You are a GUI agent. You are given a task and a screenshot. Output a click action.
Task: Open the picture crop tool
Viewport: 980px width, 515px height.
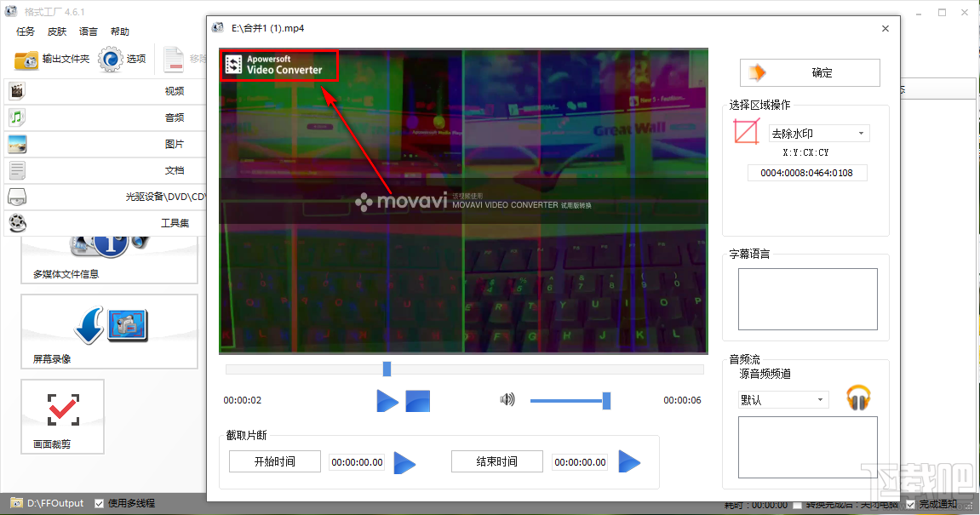[x=62, y=417]
